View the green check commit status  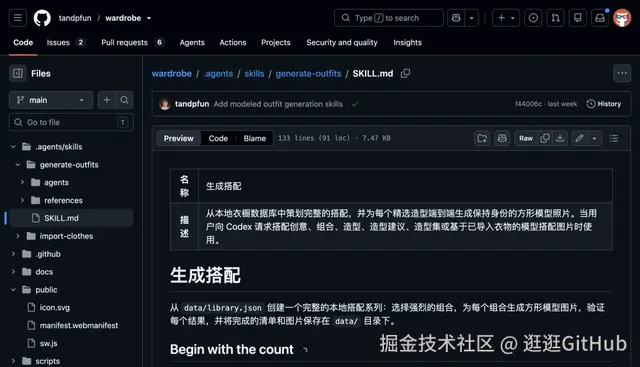(x=355, y=104)
